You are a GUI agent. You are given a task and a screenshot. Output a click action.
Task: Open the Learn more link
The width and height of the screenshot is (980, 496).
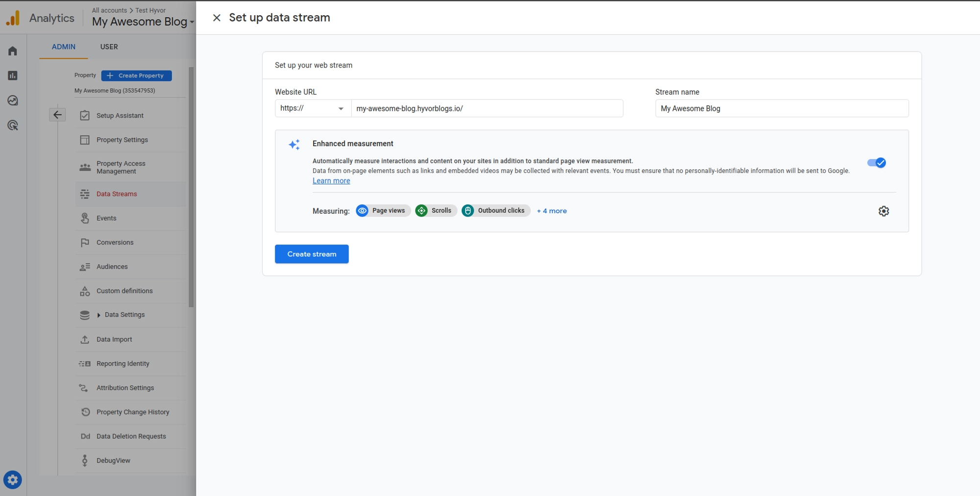tap(331, 181)
